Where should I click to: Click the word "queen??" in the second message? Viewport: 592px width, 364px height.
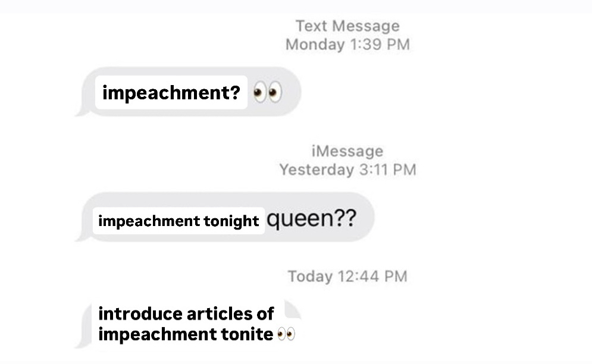(312, 219)
